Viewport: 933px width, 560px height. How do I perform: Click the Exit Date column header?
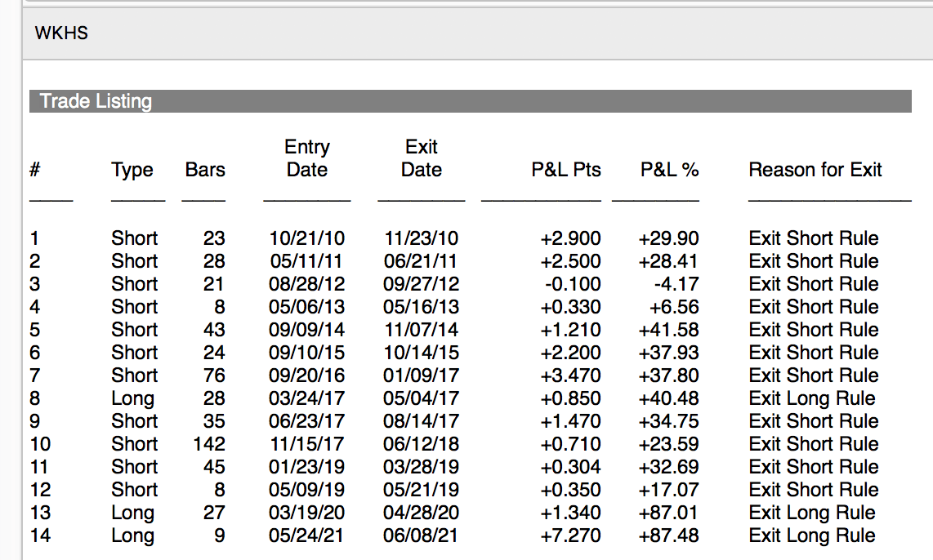(x=422, y=158)
